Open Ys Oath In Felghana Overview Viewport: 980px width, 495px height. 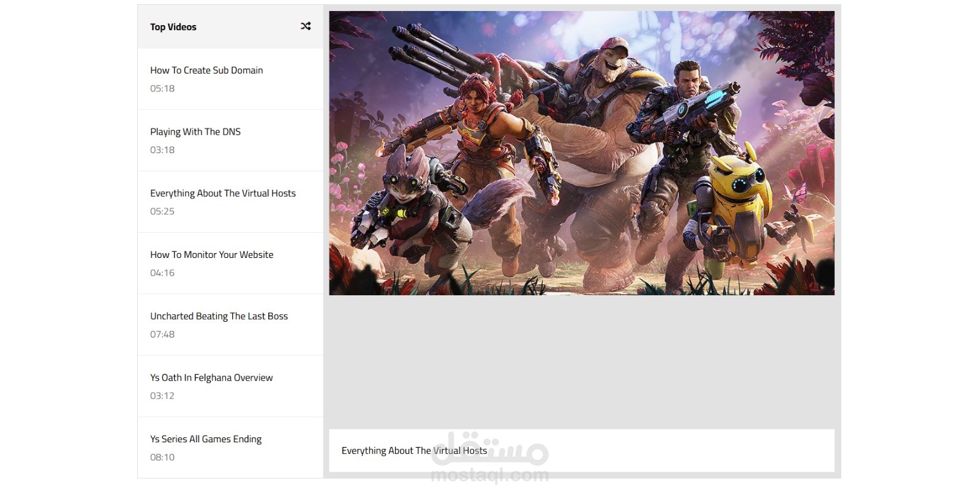click(230, 387)
